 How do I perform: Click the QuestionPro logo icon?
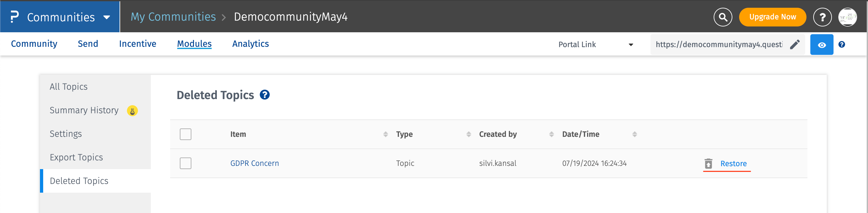click(14, 17)
